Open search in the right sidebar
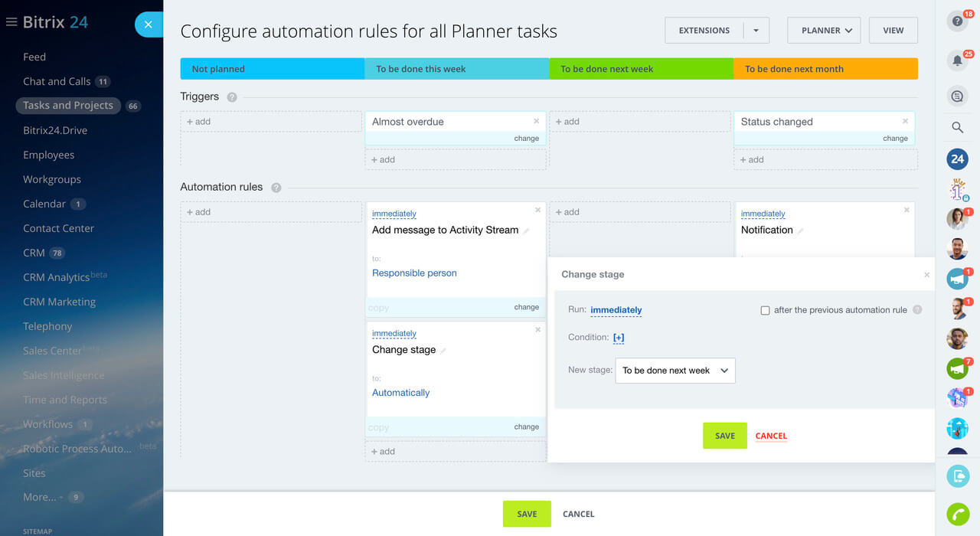Screen dimensions: 980x536 (x=957, y=127)
